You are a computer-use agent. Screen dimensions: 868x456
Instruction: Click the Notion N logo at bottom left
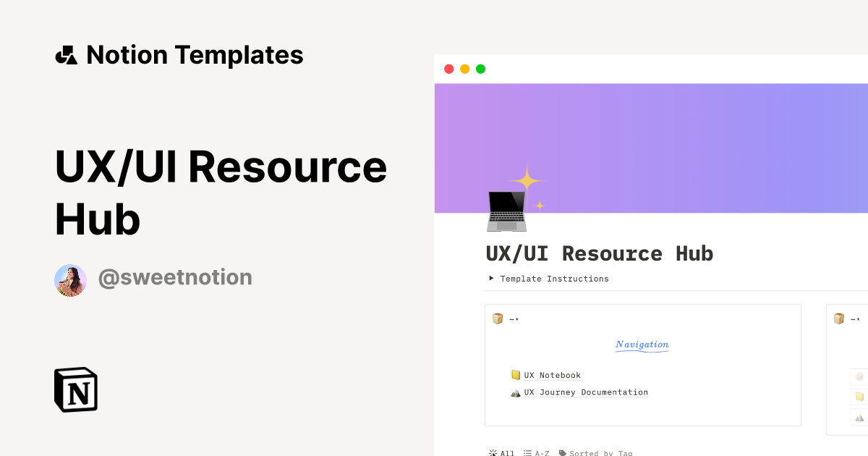[x=75, y=390]
